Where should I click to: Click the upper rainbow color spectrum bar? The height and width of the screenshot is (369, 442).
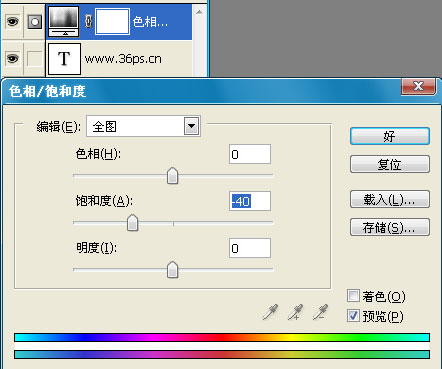click(x=222, y=337)
